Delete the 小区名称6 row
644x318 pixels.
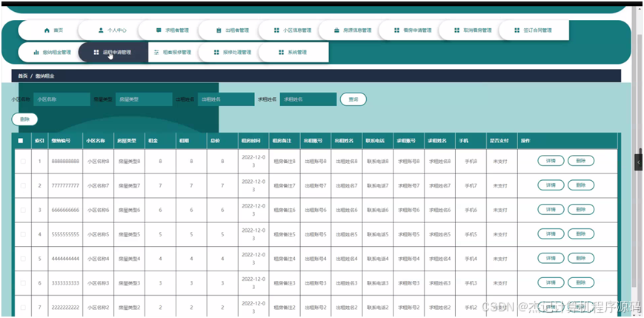[x=581, y=210]
